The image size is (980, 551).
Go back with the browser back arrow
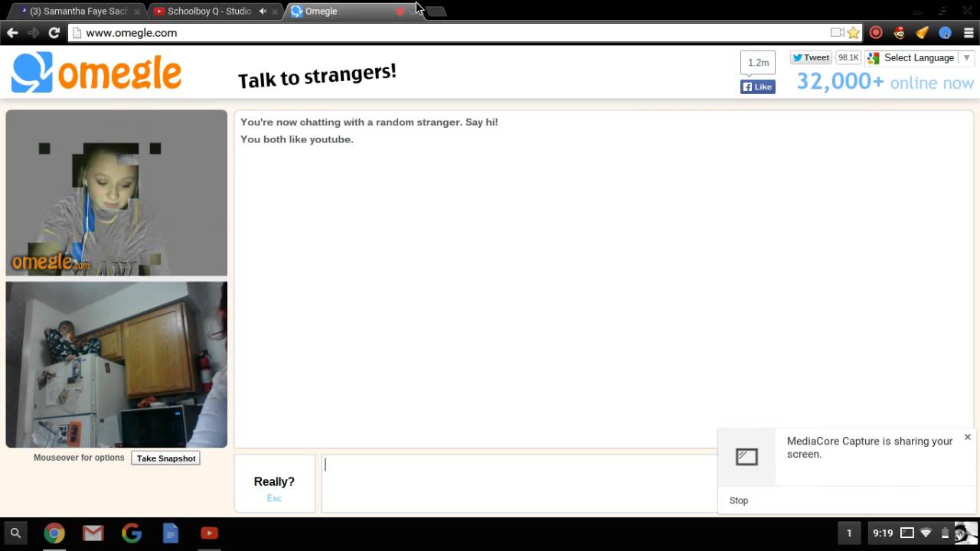click(x=12, y=33)
